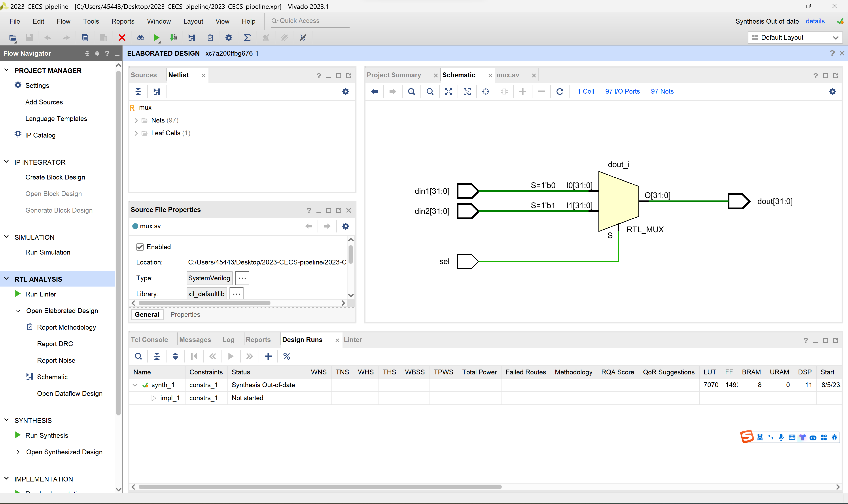Collapse all in the Netlist panel
The height and width of the screenshot is (504, 848).
138,91
